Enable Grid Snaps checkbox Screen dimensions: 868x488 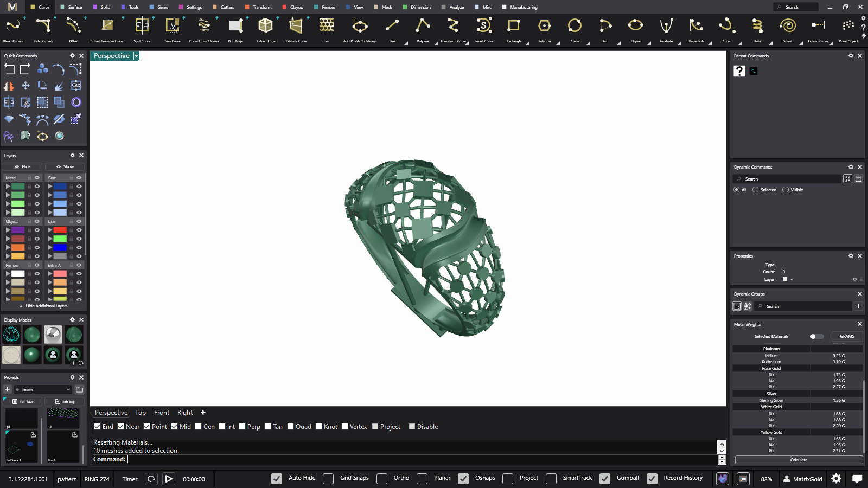(x=328, y=479)
